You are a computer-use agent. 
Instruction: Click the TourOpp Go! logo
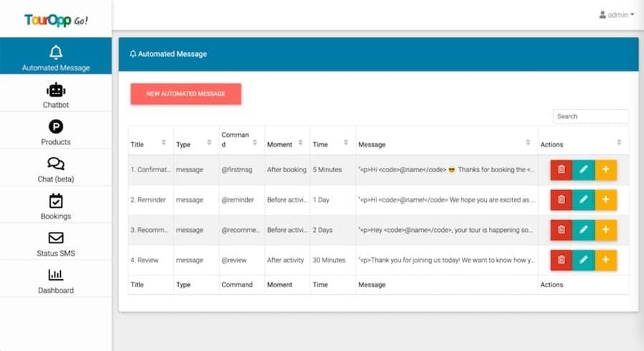(56, 20)
